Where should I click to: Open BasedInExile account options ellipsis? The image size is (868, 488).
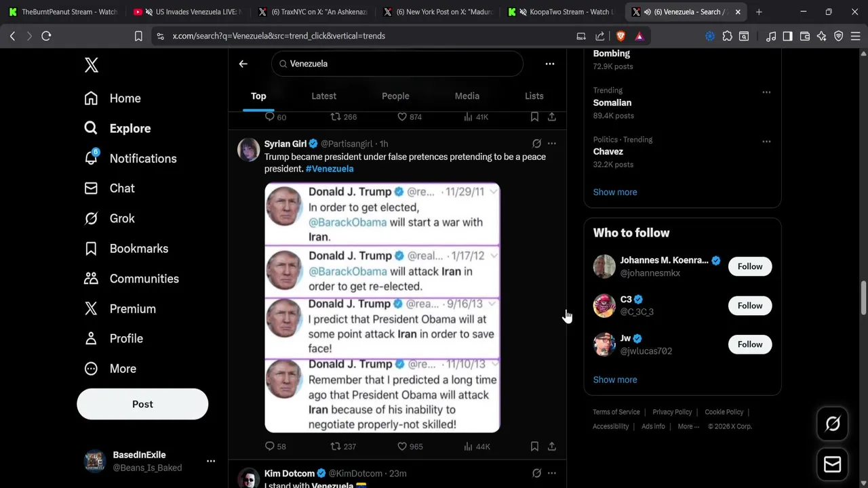211,461
